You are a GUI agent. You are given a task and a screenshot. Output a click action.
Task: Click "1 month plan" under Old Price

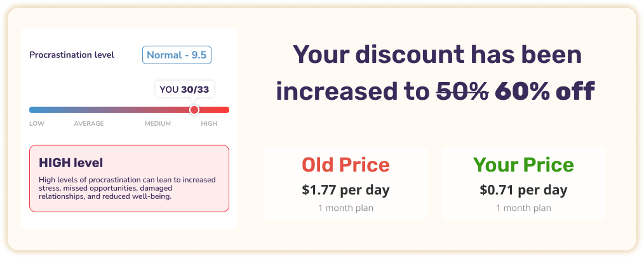click(345, 208)
